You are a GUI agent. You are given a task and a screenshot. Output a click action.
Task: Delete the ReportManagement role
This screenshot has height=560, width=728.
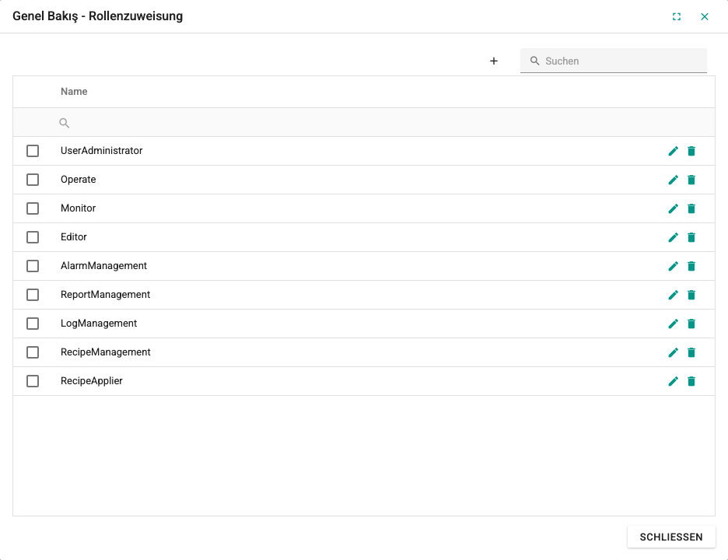(x=691, y=295)
